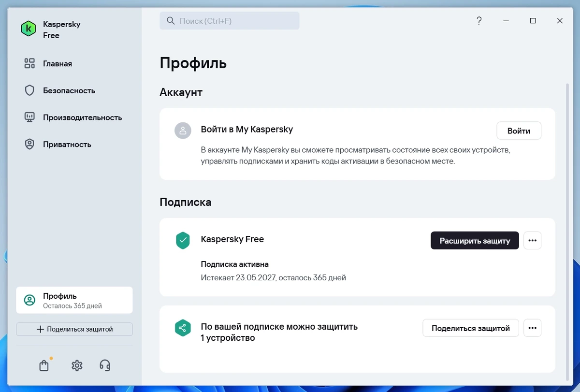This screenshot has width=580, height=392.
Task: Click Поделиться защитой button in subscription card
Action: pyautogui.click(x=471, y=328)
